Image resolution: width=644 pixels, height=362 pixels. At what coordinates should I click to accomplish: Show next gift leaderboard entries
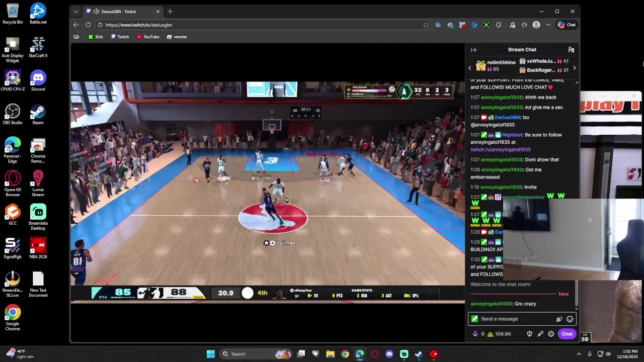575,68
